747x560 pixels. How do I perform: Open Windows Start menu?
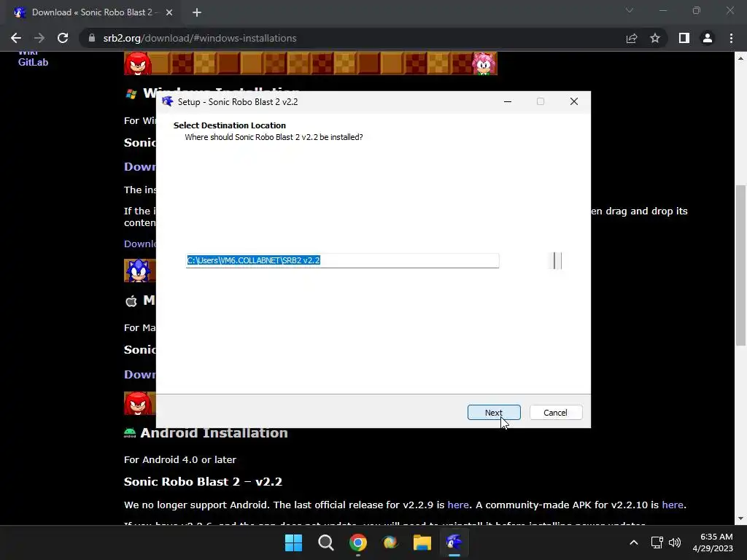293,542
